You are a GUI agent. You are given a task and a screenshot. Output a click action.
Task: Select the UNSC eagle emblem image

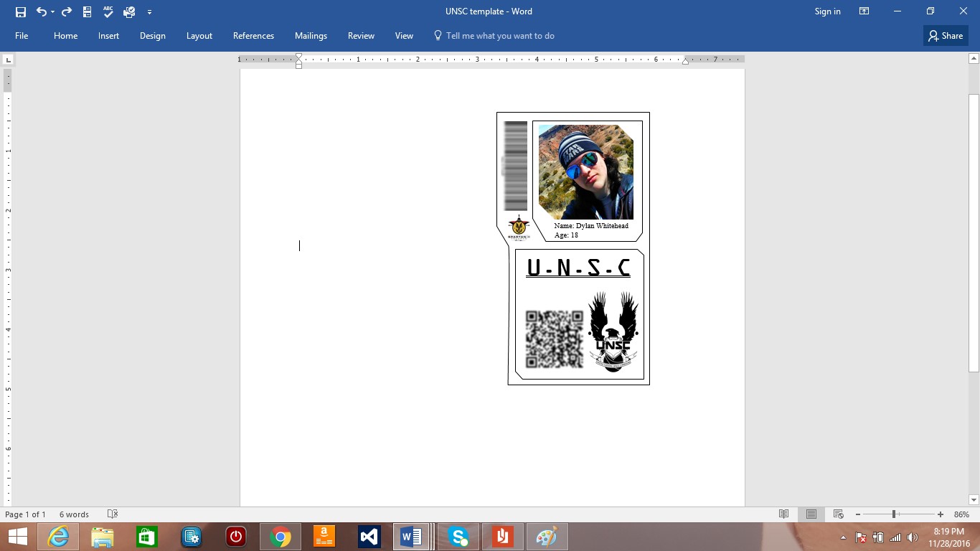click(x=613, y=331)
